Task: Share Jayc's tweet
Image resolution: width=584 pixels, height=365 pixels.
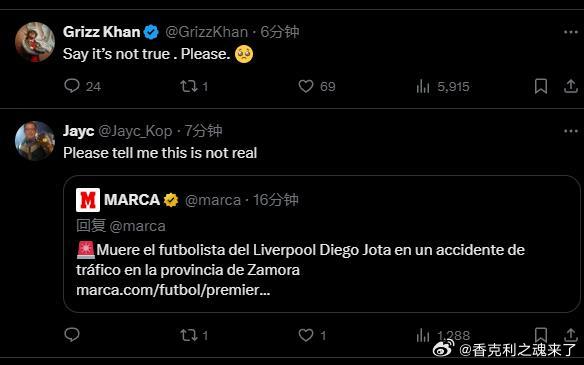Action: point(570,334)
